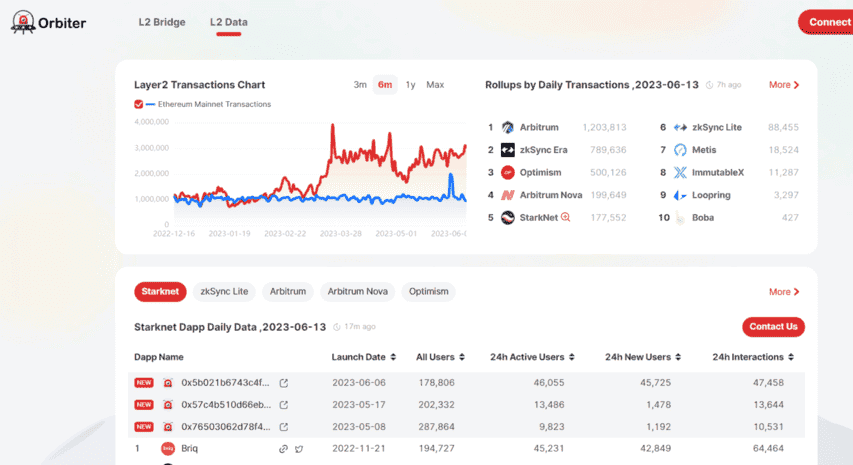Click the dapp icon for 0x5b021b6743c4f...
Viewport: 853px width, 465px height.
[168, 383]
